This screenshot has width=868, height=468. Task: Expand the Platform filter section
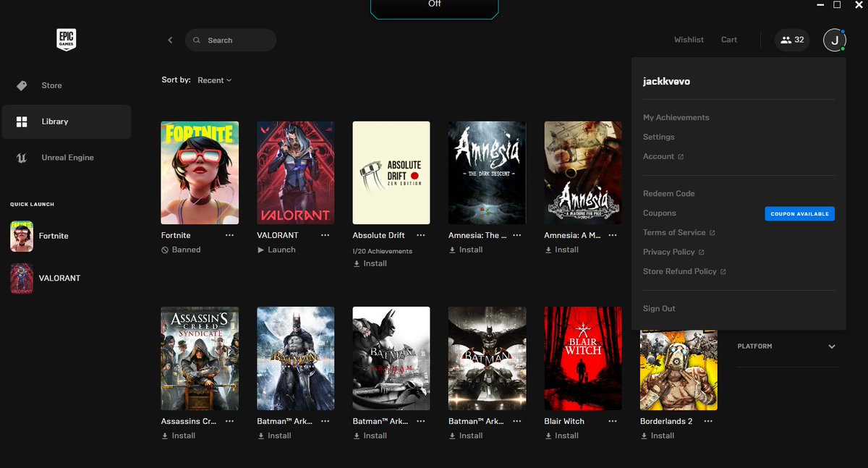pos(787,346)
